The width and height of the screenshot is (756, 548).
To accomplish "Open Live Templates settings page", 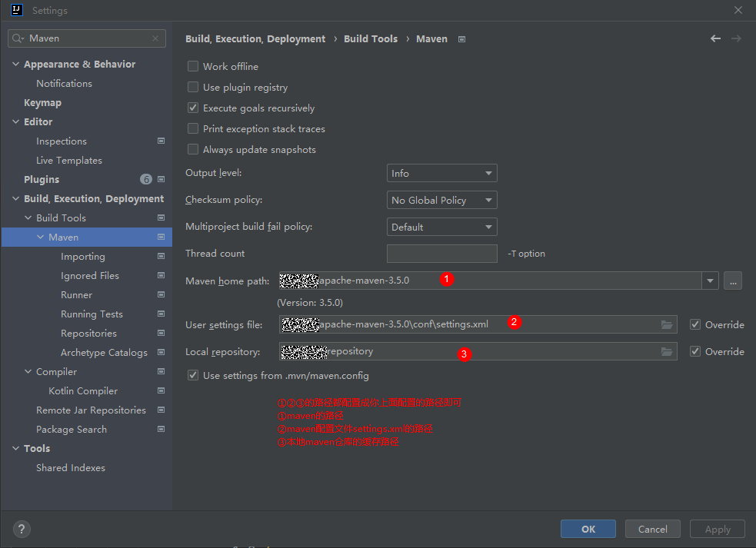I will (x=69, y=161).
